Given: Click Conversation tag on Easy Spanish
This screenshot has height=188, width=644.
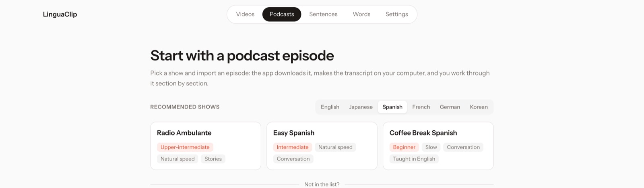Looking at the screenshot, I should click(x=293, y=159).
